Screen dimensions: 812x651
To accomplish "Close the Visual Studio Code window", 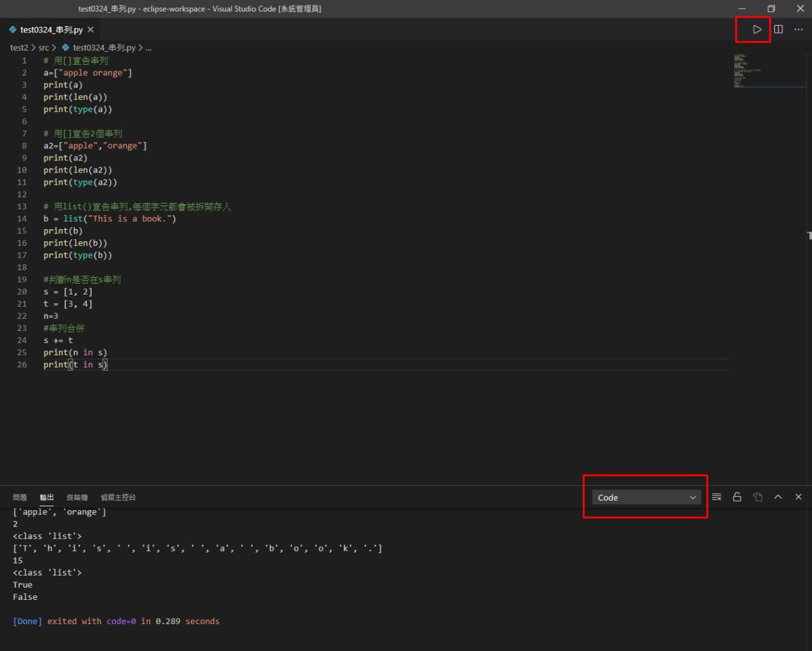I will coord(800,8).
